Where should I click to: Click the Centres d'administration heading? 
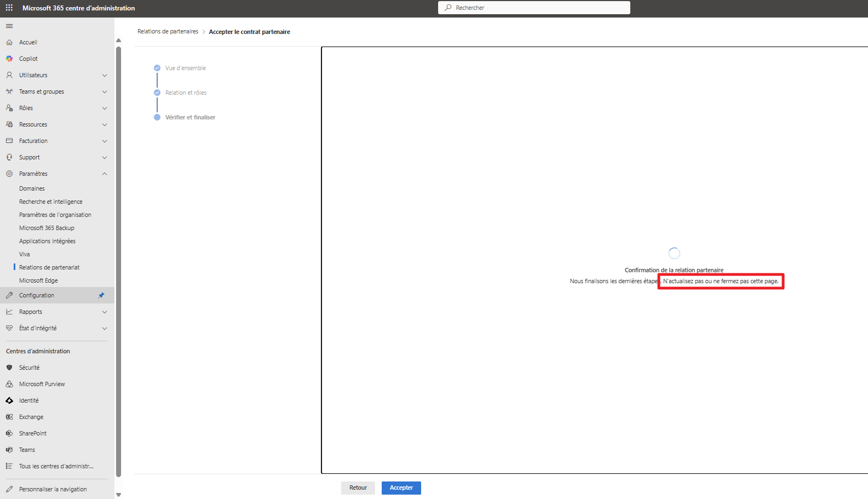(x=38, y=351)
